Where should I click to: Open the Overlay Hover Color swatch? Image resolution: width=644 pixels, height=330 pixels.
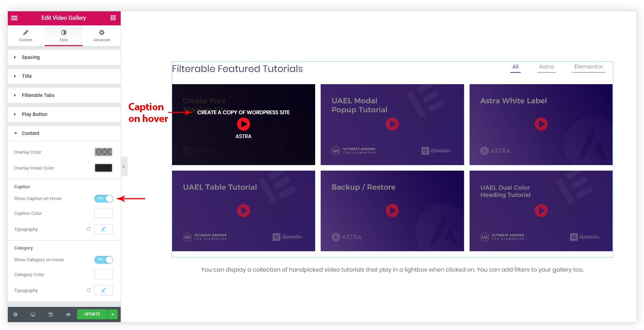pos(104,168)
